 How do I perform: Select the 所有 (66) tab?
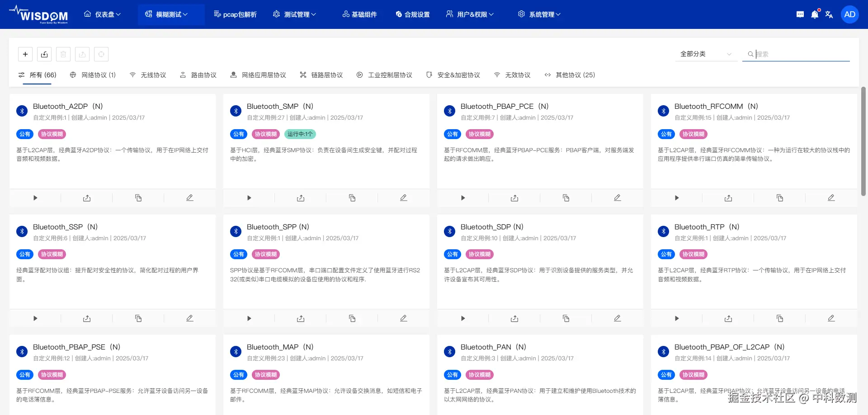coord(37,75)
